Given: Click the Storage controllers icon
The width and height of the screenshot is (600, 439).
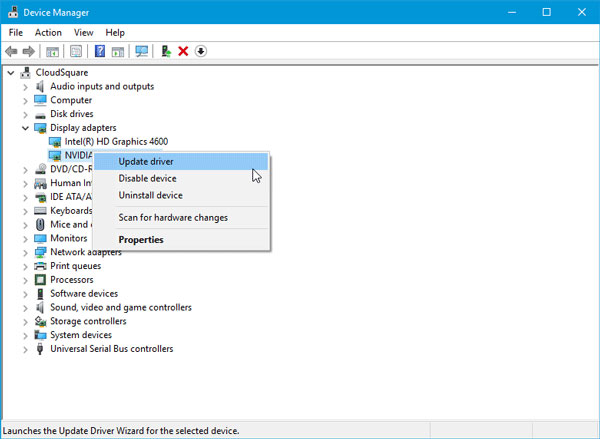Looking at the screenshot, I should point(40,321).
